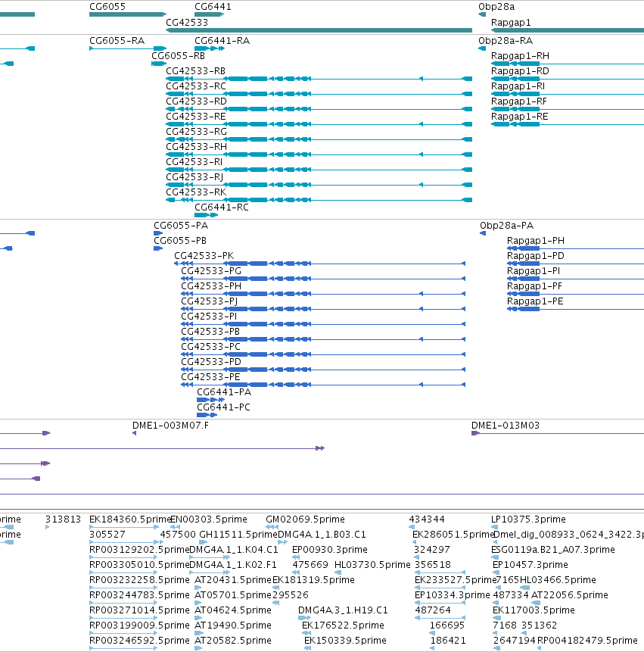The width and height of the screenshot is (644, 652).
Task: Select transcript CG42533-RD label
Action: (x=196, y=101)
